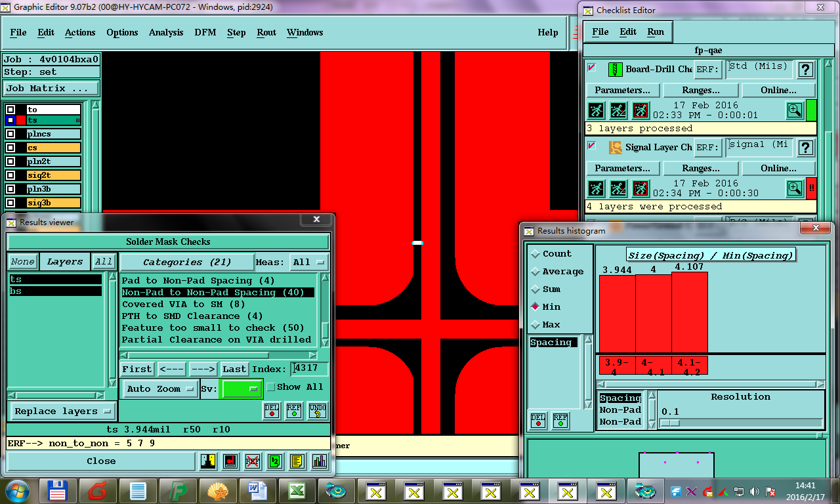Select Count option in Results histogram
The width and height of the screenshot is (840, 504).
tap(551, 253)
